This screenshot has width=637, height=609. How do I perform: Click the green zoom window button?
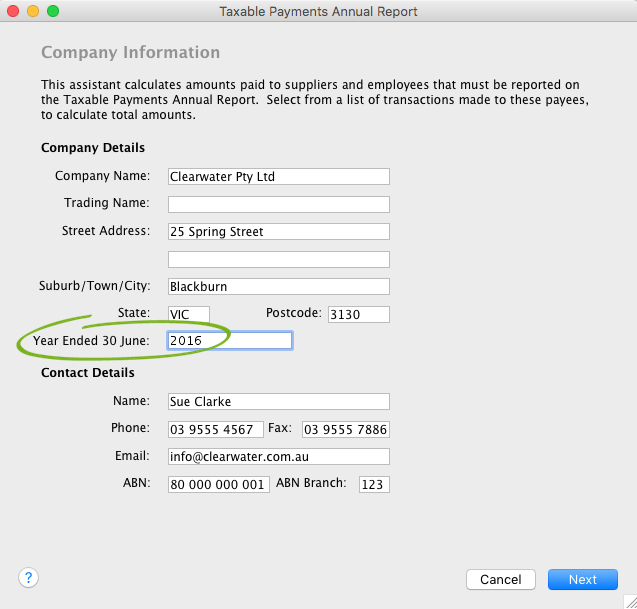[x=53, y=11]
